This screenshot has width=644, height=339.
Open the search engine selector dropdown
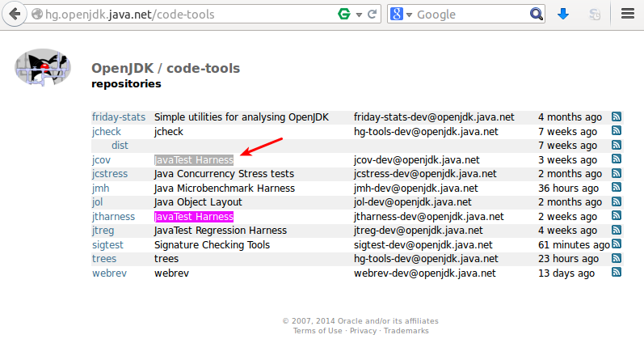pos(401,15)
